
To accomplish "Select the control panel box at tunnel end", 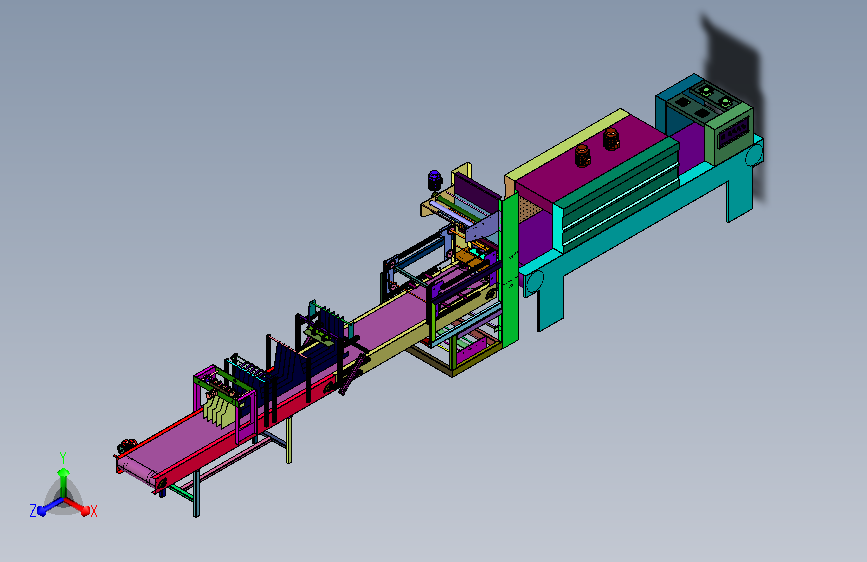I will pos(731,132).
